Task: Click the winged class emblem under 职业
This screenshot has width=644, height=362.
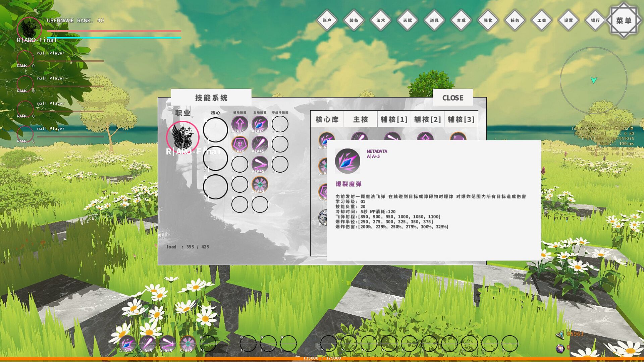Action: coord(183,137)
